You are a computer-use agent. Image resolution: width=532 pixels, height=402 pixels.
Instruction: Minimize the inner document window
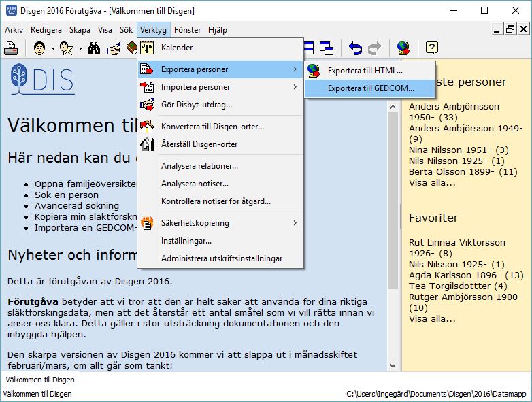[x=497, y=29]
